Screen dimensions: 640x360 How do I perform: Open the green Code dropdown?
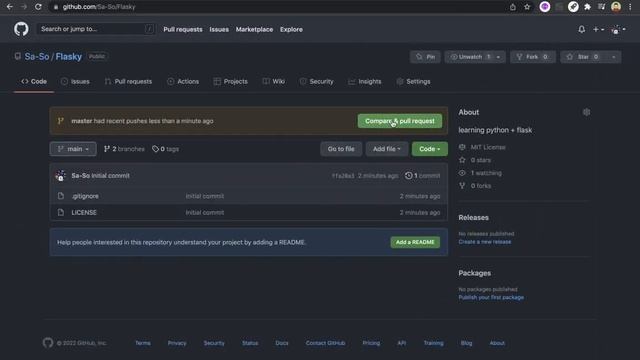pos(429,149)
